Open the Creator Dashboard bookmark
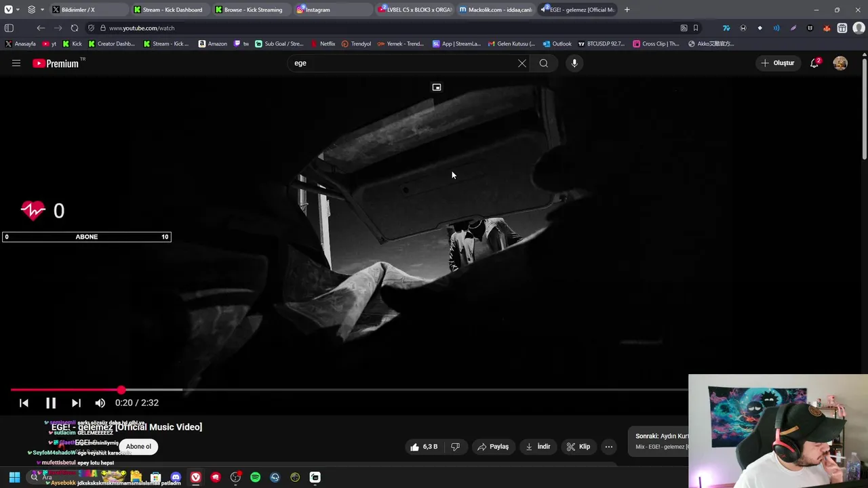Screen dimensions: 868x488 tap(112, 43)
